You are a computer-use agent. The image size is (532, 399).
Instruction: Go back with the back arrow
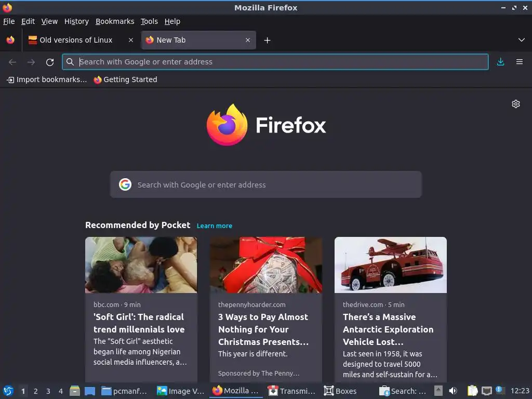[12, 62]
